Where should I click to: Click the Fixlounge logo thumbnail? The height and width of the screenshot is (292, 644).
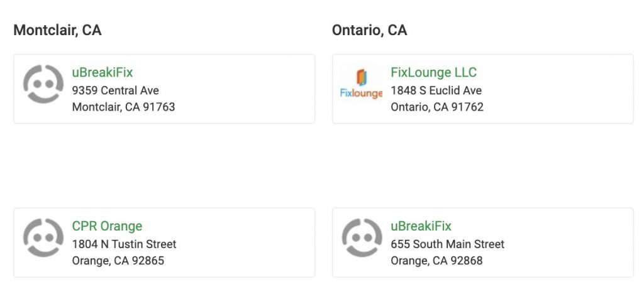tap(362, 84)
